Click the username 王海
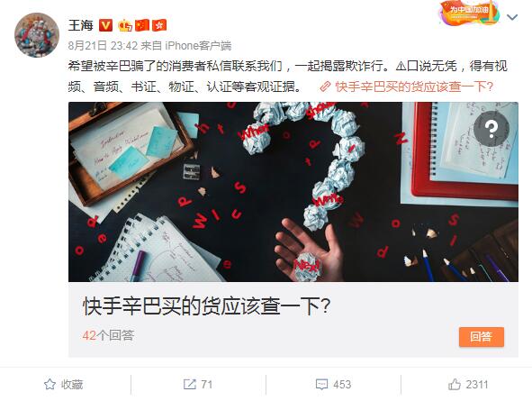 pos(81,25)
